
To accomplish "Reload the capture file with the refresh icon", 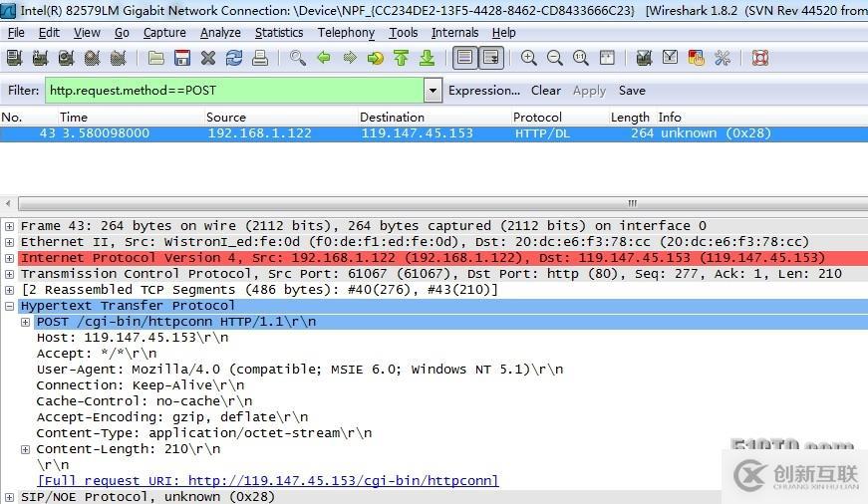I will 234,58.
